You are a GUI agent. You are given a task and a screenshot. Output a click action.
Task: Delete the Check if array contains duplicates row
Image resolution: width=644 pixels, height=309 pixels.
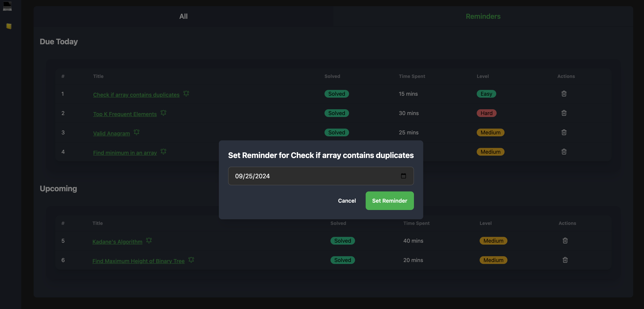[564, 94]
